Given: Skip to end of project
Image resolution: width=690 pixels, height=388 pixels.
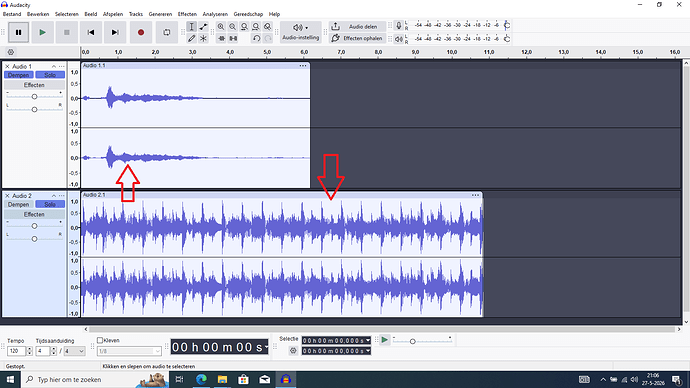Looking at the screenshot, I should pos(115,33).
